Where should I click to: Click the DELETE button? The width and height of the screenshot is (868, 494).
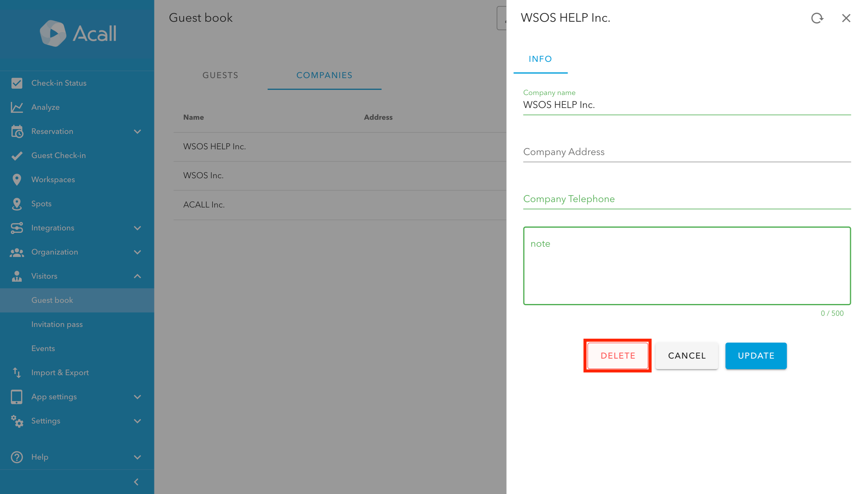pyautogui.click(x=618, y=356)
